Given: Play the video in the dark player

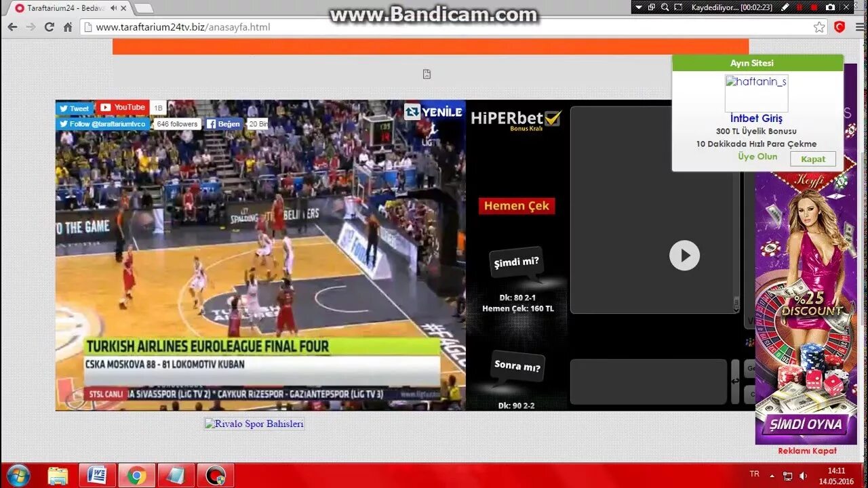Looking at the screenshot, I should pos(684,256).
